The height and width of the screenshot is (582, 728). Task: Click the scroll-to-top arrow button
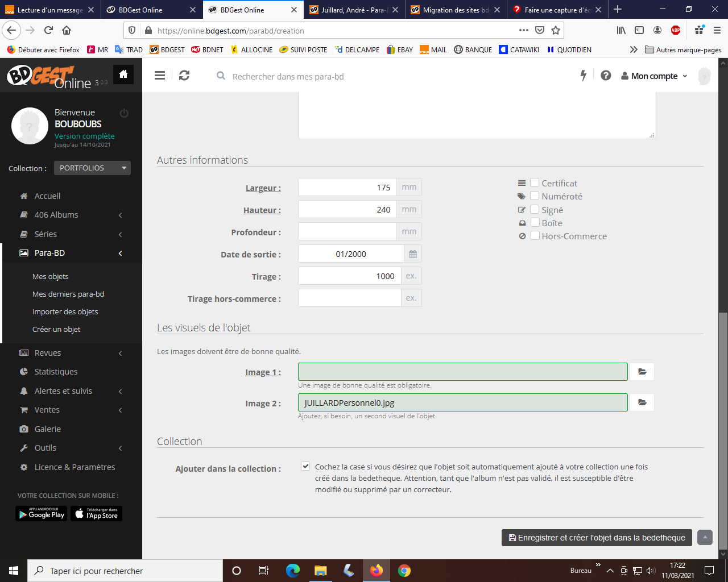(x=705, y=538)
